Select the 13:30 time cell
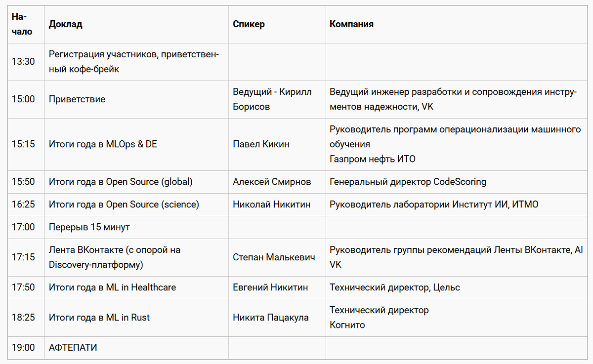593x364 pixels. pos(23,62)
